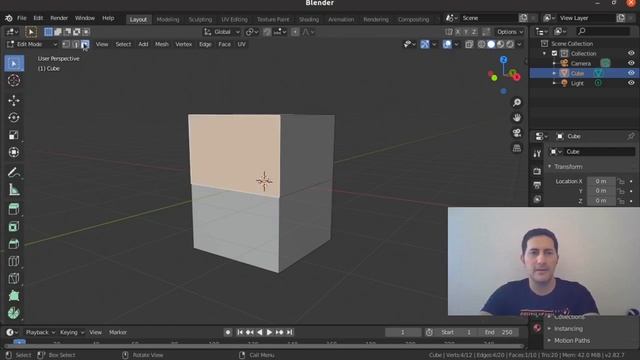Switch perspective/orthographic grid icon
This screenshot has width=640, height=360.
click(517, 148)
